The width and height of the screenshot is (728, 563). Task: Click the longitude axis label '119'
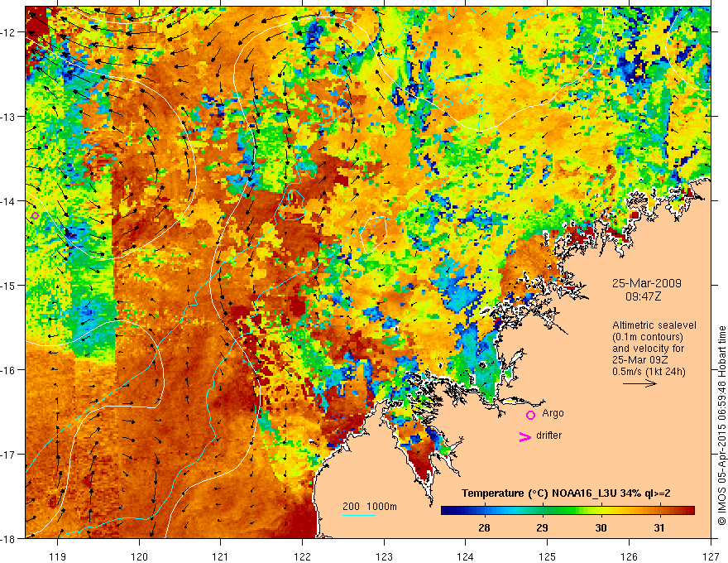point(58,556)
